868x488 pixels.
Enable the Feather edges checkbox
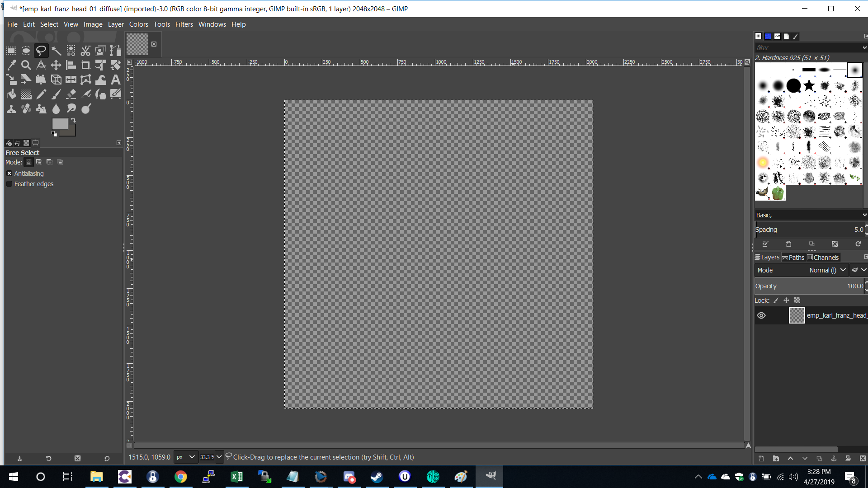click(x=9, y=184)
